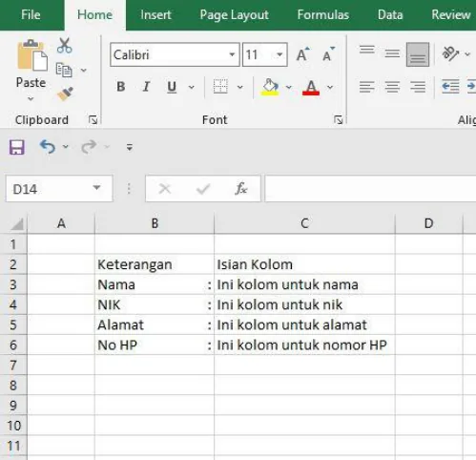Select column D header
The width and height of the screenshot is (476, 460).
428,223
